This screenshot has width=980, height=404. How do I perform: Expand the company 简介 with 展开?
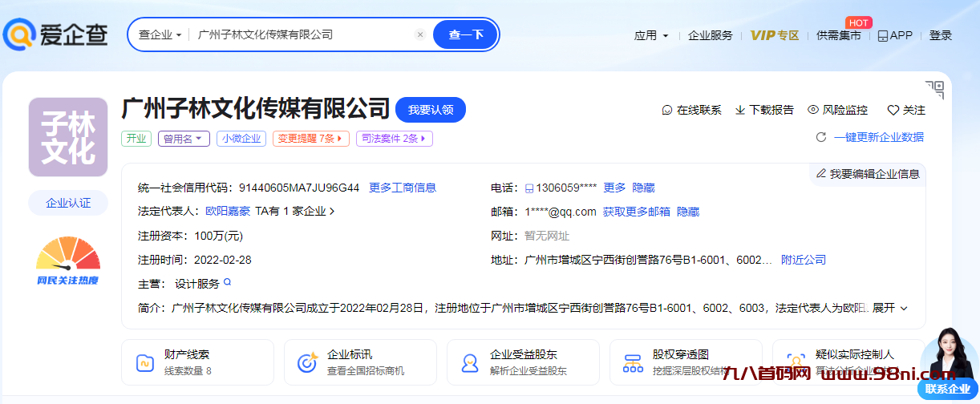(x=889, y=308)
